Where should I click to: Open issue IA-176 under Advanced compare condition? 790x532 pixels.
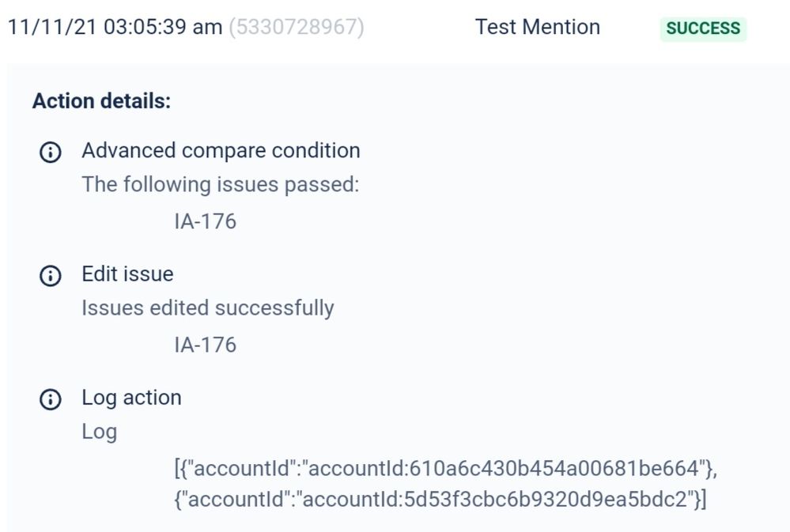click(x=205, y=221)
